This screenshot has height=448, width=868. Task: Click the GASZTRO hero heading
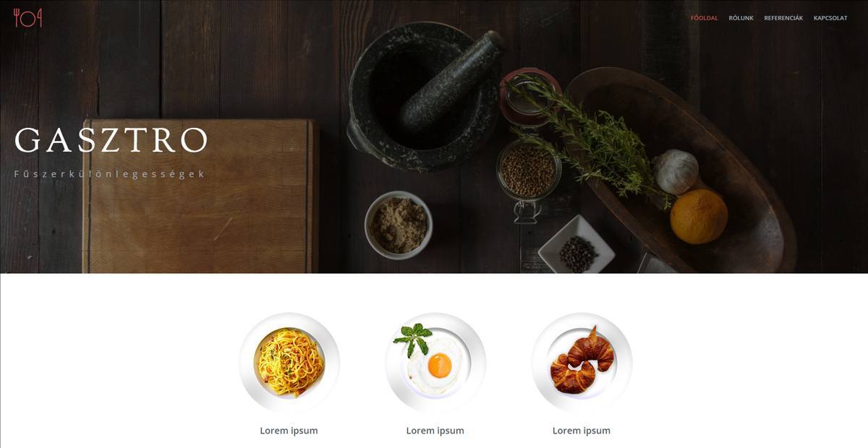point(111,140)
